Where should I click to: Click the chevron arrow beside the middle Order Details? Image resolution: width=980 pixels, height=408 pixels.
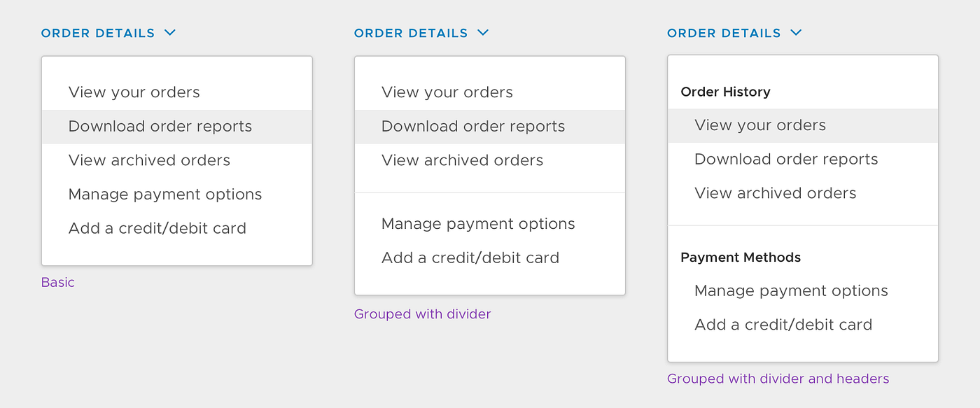[x=483, y=32]
